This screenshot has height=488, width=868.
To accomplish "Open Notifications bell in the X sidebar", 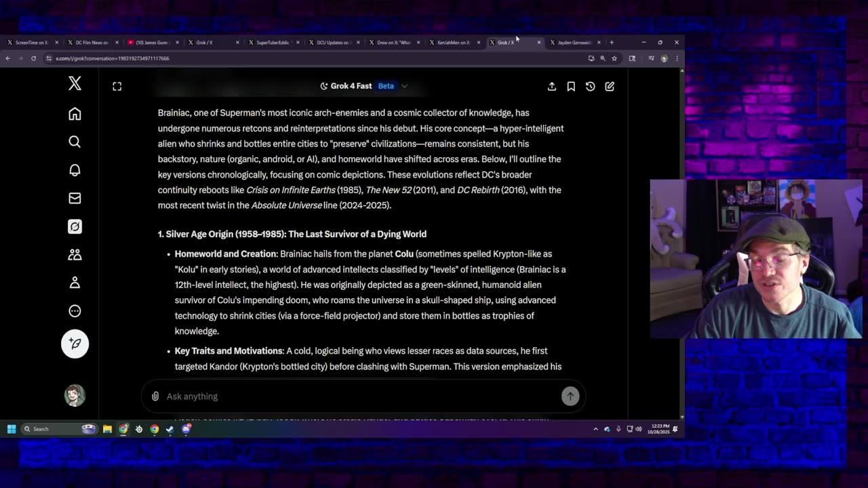I will [75, 170].
